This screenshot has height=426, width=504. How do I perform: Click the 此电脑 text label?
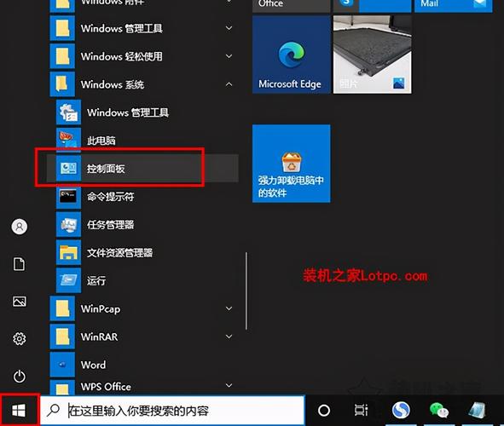pos(101,141)
